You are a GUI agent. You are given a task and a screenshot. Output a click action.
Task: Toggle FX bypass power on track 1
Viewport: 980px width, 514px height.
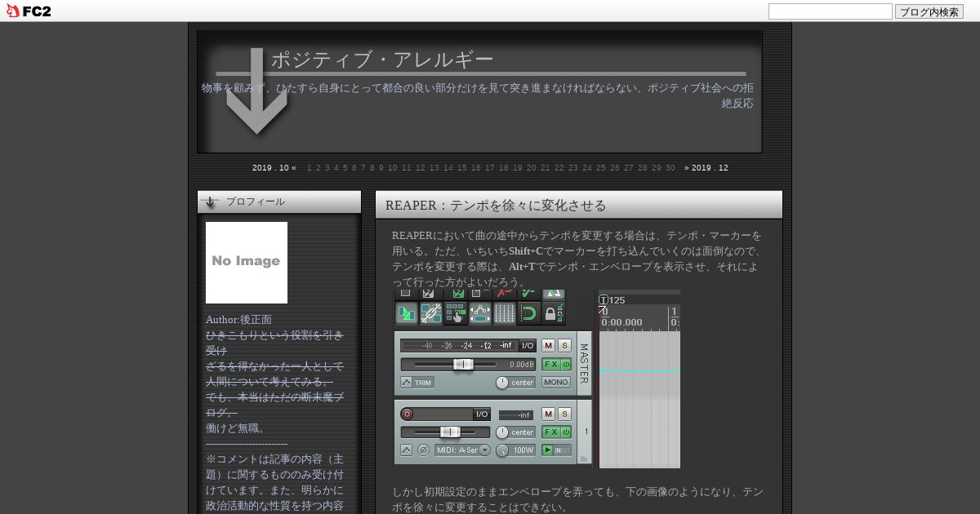coord(566,432)
